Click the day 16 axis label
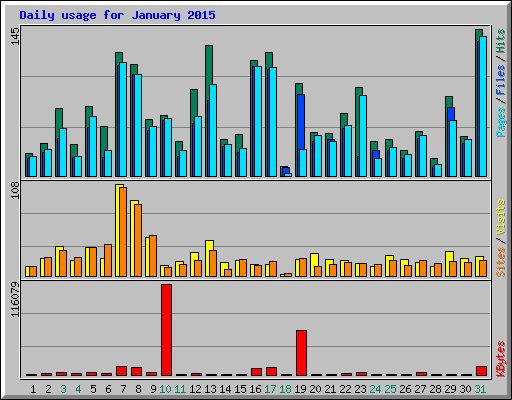Screen dimensions: 512x400 tap(255, 389)
